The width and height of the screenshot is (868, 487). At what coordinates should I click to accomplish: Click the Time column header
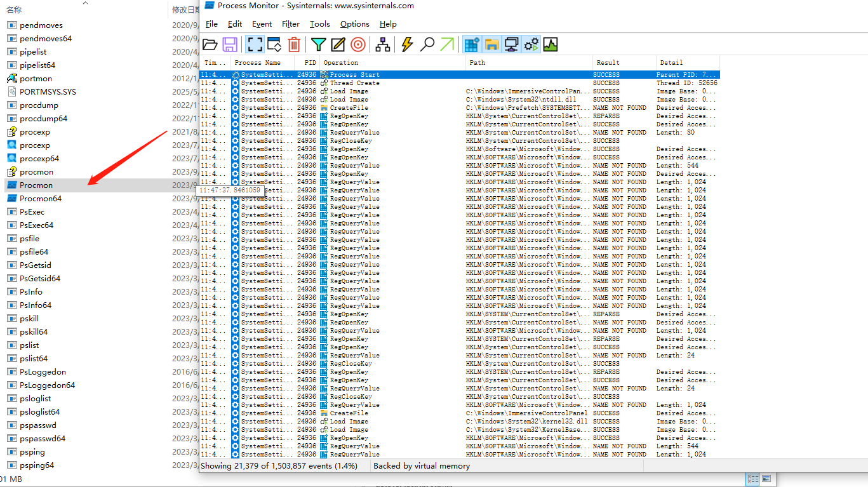click(215, 63)
